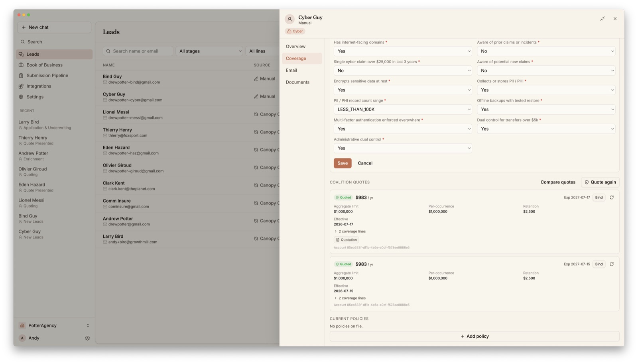
Task: Click the magnifier icon in leads search field
Action: 108,51
